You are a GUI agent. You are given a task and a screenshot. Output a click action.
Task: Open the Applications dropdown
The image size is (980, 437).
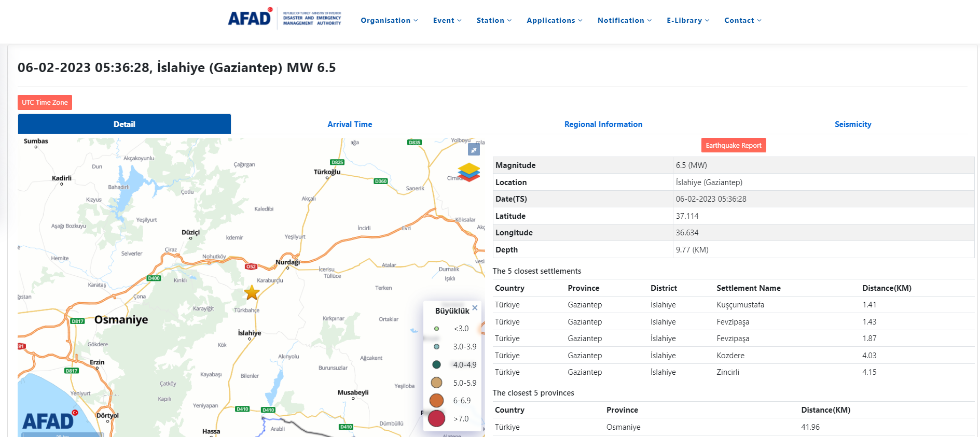pos(555,20)
